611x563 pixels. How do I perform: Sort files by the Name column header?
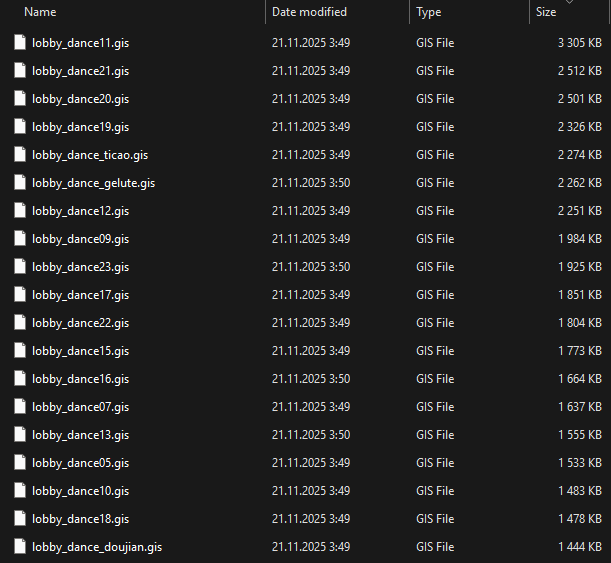(40, 12)
